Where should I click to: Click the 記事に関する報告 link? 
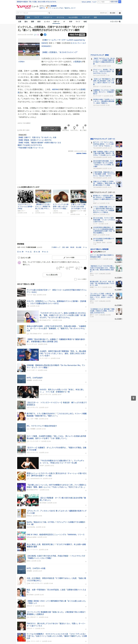[24, 130]
